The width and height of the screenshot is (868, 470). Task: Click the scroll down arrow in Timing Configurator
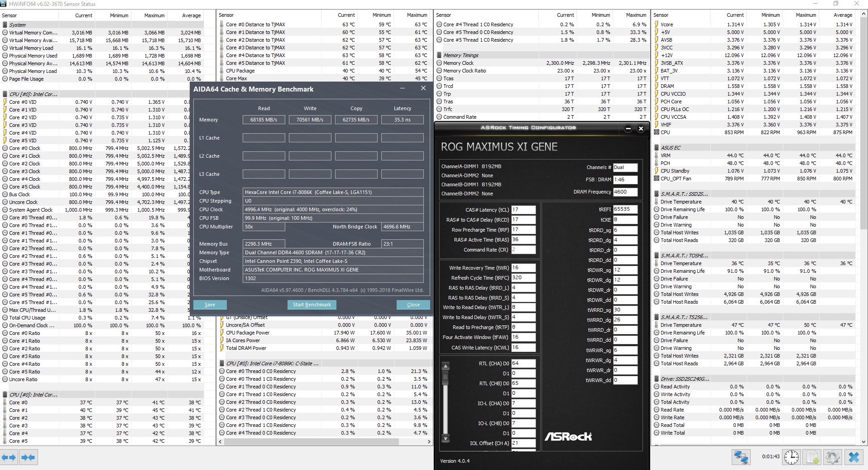tap(446, 438)
